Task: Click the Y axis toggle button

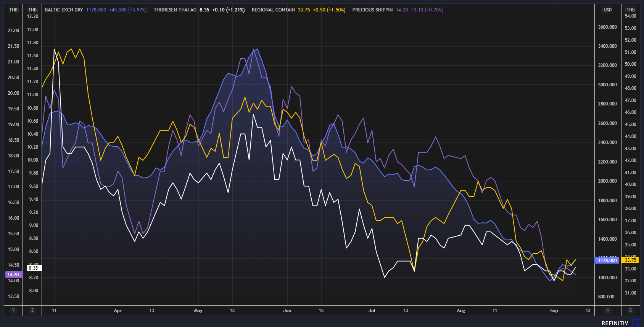Action: pos(13,310)
